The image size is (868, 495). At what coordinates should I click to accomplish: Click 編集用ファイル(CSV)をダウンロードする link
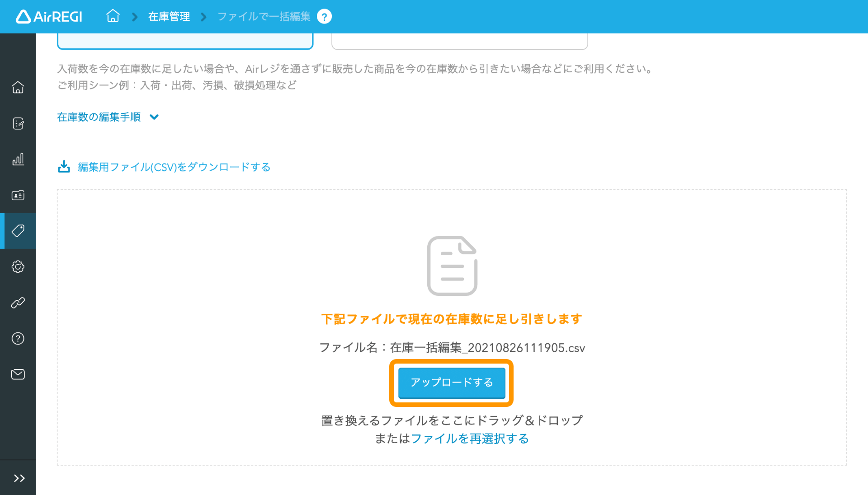coord(164,167)
